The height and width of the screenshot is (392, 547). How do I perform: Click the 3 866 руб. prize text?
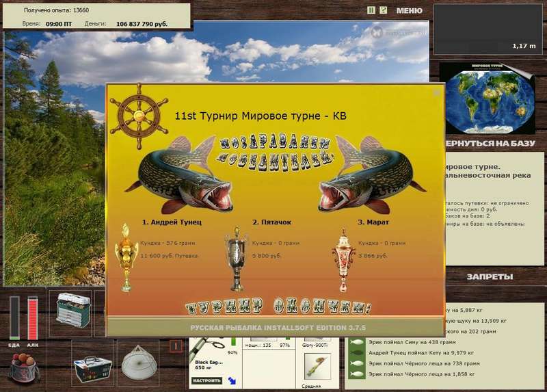[373, 256]
